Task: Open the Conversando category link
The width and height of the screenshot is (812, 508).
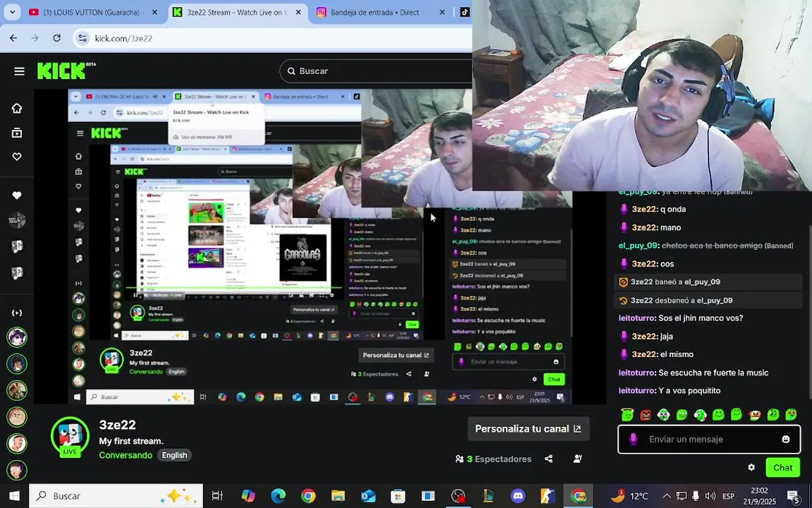Action: coord(126,455)
